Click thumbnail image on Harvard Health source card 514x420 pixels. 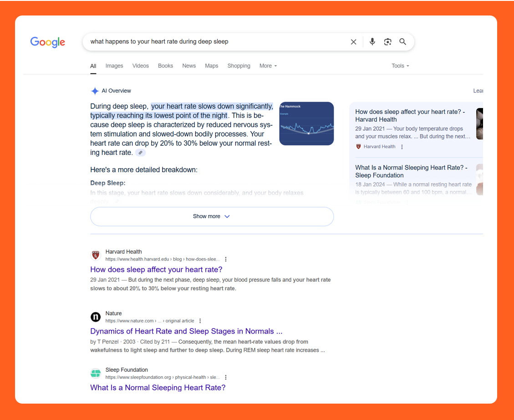point(479,123)
